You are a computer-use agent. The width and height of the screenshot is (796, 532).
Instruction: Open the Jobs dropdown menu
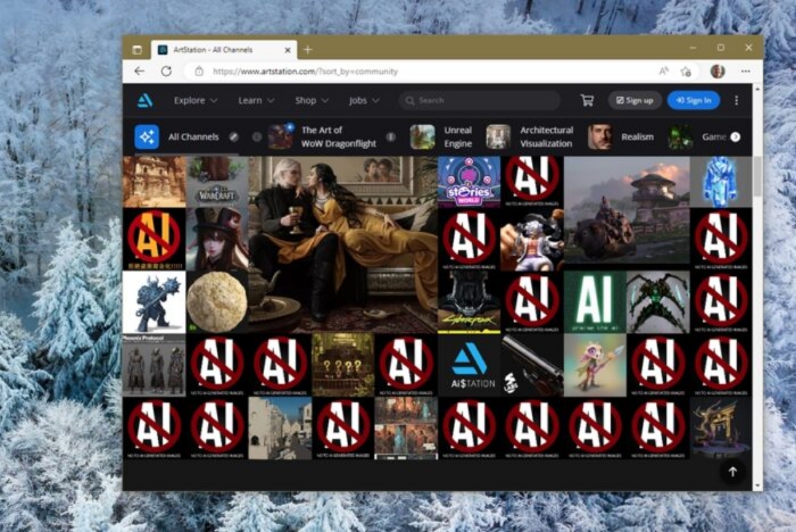[x=364, y=100]
